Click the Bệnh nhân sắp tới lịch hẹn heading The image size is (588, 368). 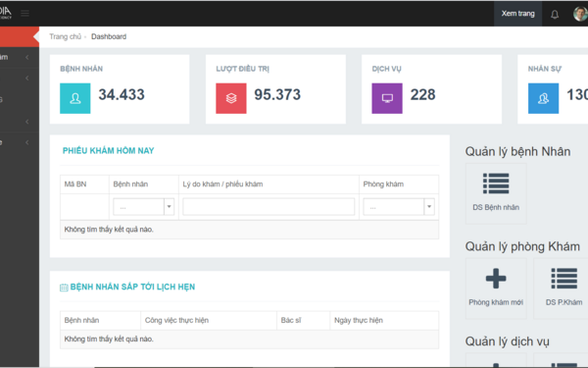click(x=132, y=287)
